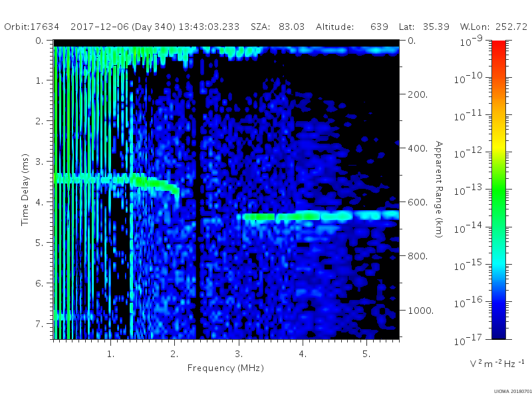This screenshot has width=532, height=399.
Task: Click the 10^-10 colorbar label
Action: tap(468, 78)
